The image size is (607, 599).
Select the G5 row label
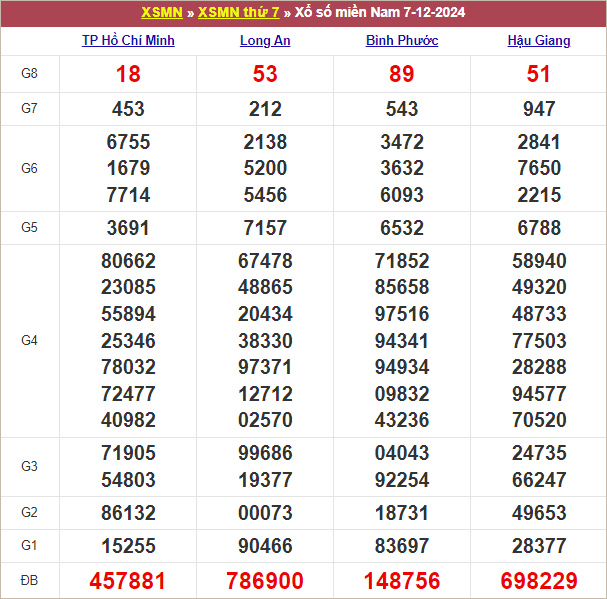coord(29,227)
